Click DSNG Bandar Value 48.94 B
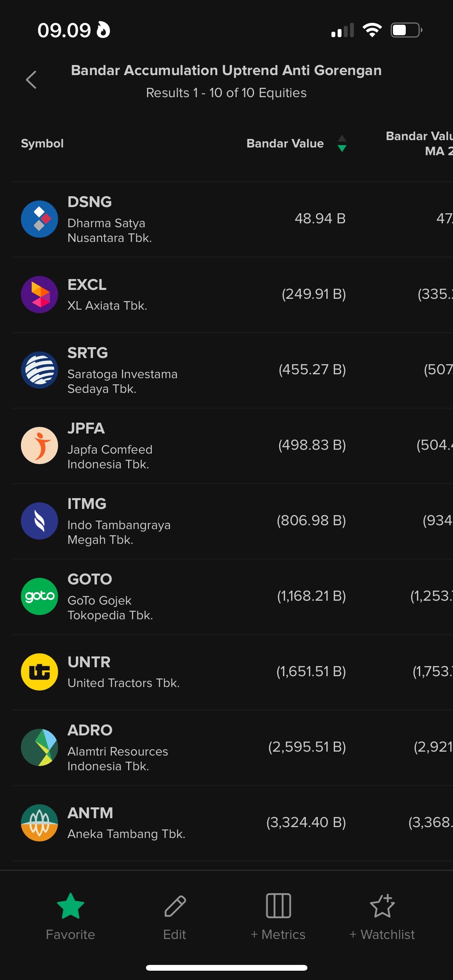 point(320,219)
